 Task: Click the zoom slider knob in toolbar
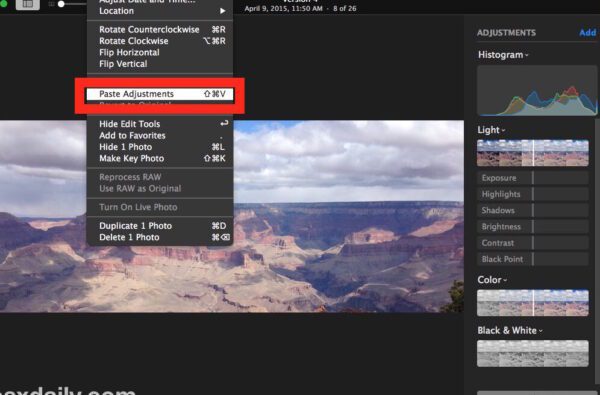(61, 4)
